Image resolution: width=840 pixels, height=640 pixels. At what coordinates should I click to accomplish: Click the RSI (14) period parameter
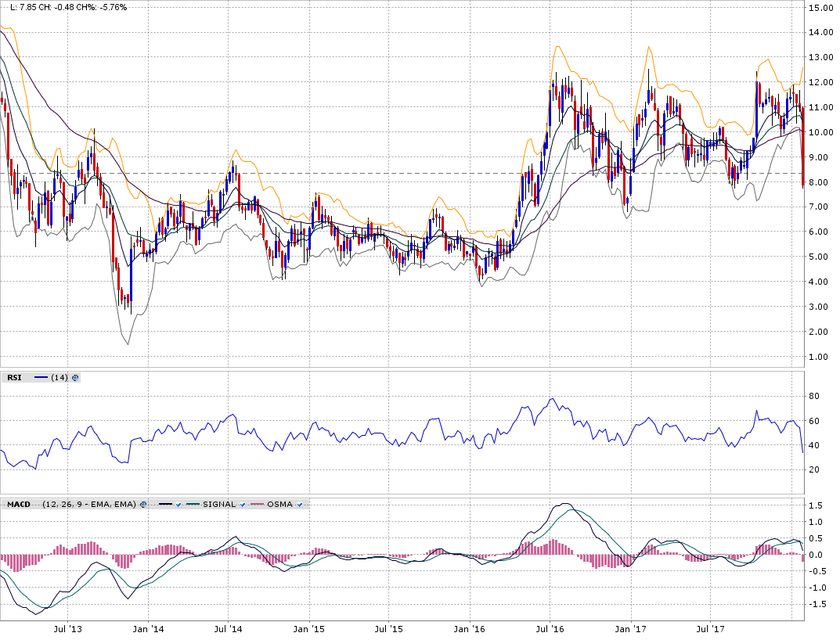pyautogui.click(x=59, y=378)
